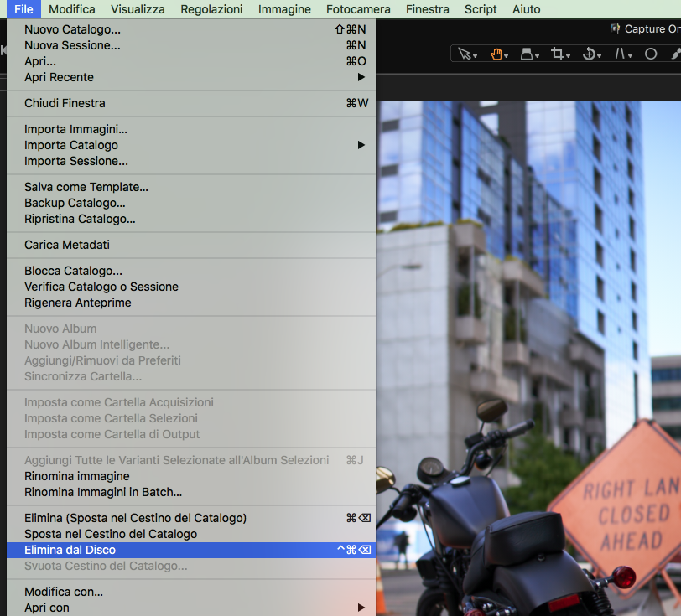
Task: Select Carica Metadati menu item
Action: (x=191, y=245)
